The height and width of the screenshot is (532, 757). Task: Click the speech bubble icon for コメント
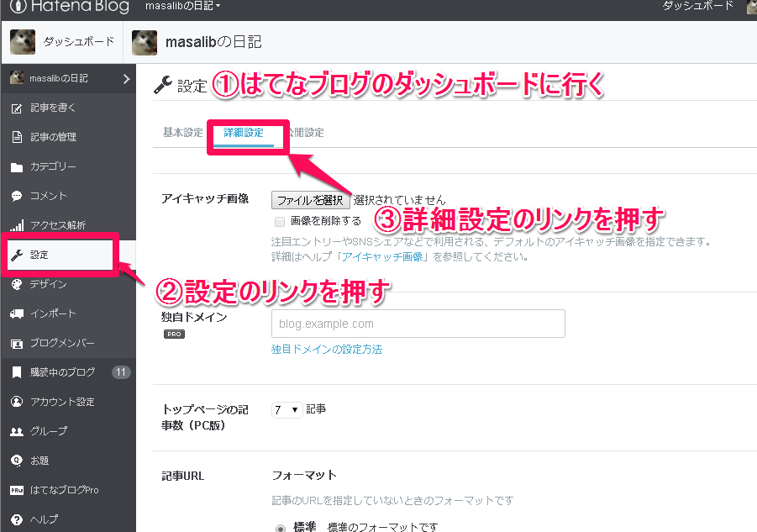click(17, 196)
